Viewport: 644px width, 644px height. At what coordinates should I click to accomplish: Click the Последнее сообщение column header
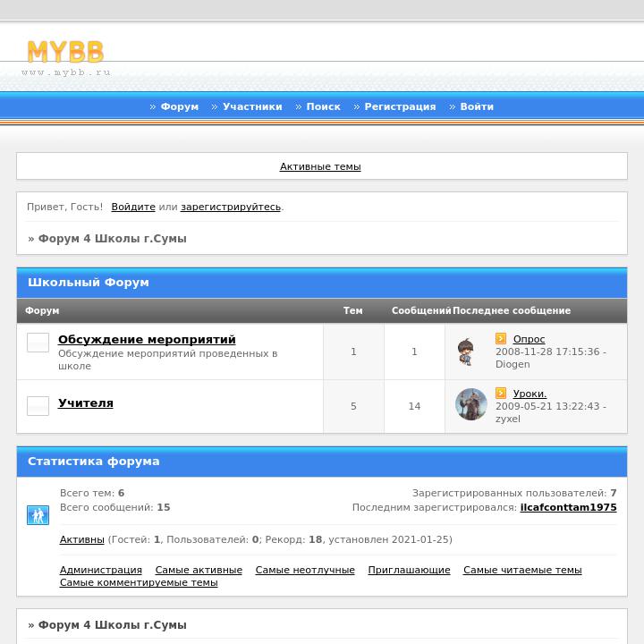point(512,311)
